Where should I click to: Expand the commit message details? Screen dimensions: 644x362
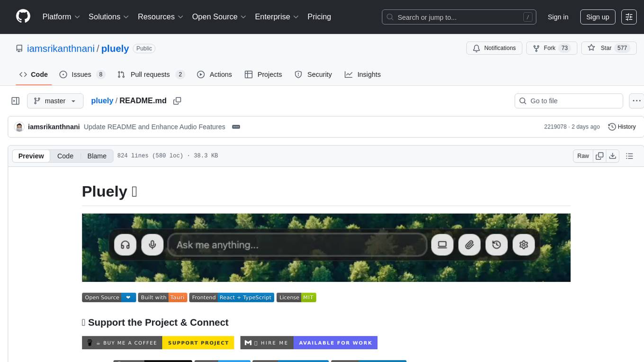(236, 127)
